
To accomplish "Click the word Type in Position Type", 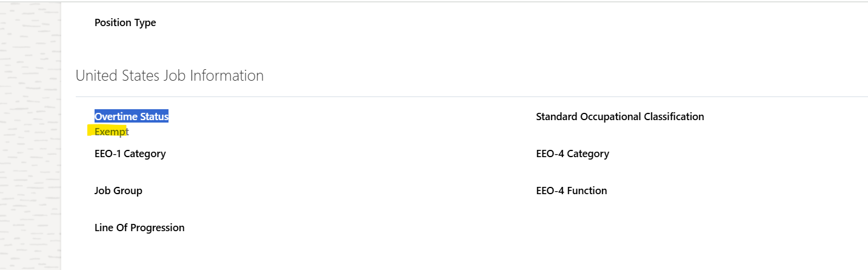I will coord(145,23).
